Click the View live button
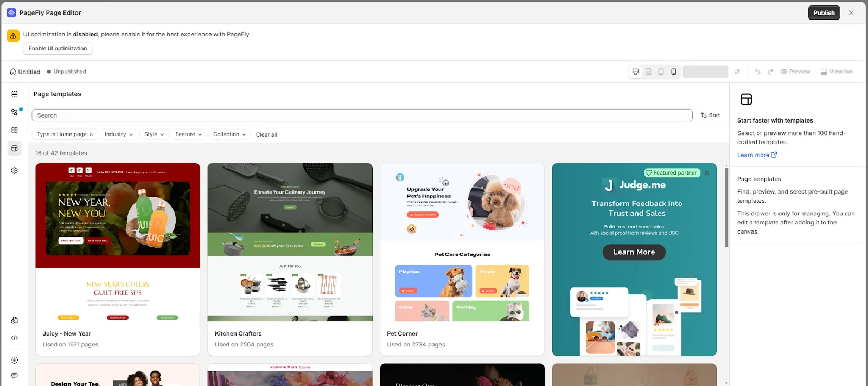Viewport: 868px width, 386px height. [837, 72]
